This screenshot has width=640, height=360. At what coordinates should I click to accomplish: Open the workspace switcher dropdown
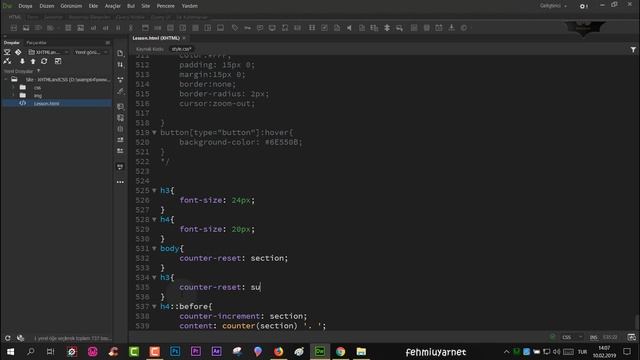(x=553, y=6)
